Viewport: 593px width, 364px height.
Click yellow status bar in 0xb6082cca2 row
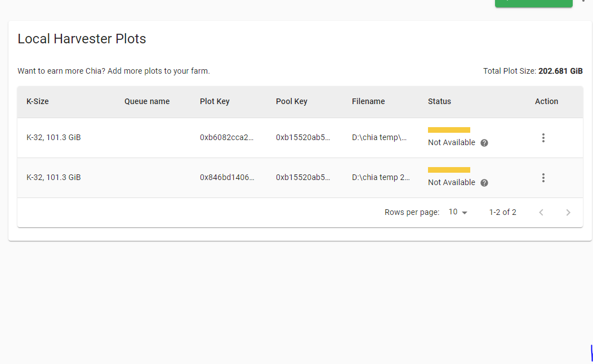coord(449,130)
